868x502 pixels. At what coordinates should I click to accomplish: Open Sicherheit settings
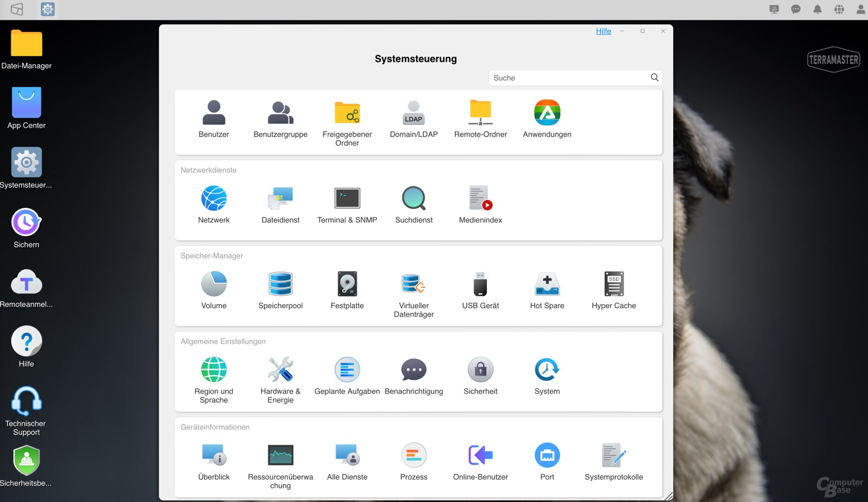pyautogui.click(x=480, y=370)
